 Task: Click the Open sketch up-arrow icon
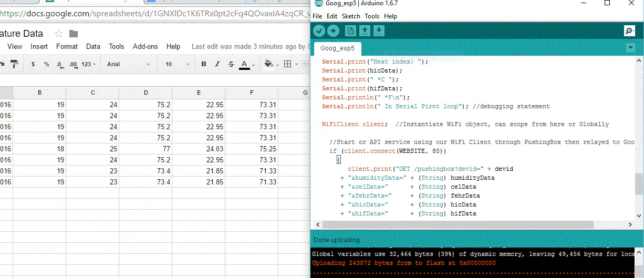pyautogui.click(x=365, y=31)
